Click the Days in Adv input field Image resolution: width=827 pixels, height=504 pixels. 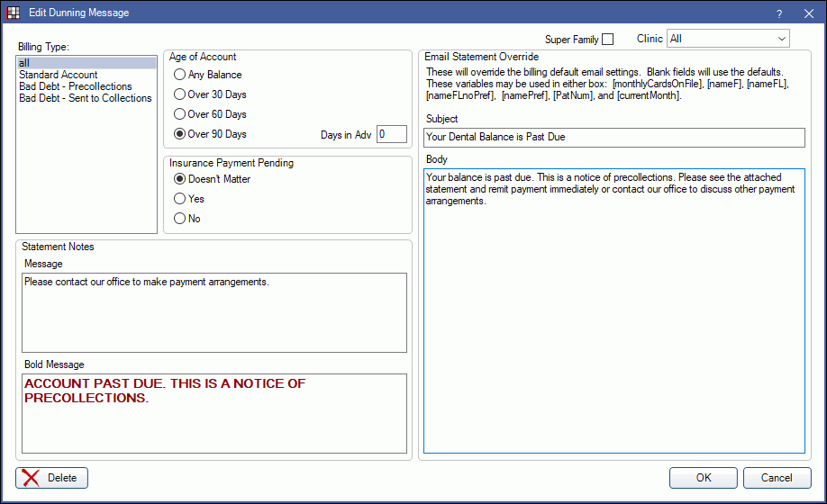(392, 134)
